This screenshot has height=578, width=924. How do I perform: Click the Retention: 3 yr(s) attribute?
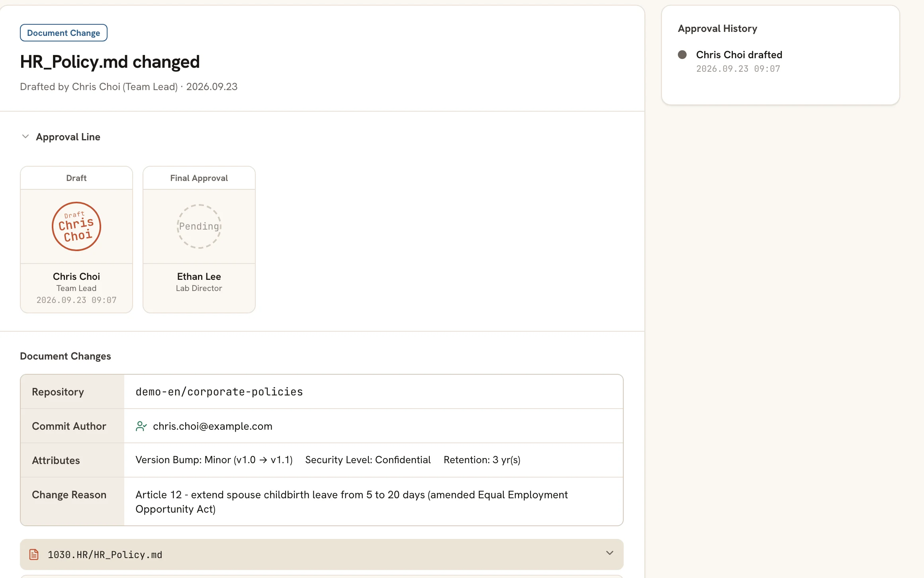482,460
